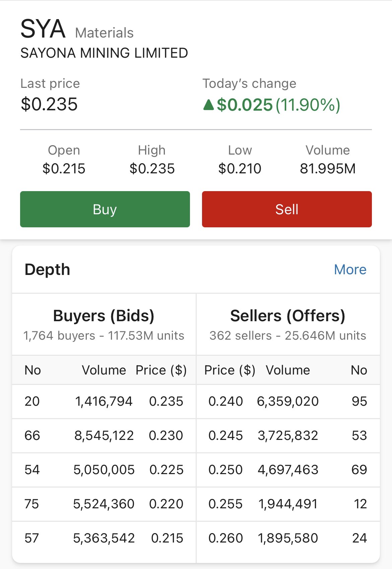Tap offer volume 3,725,832
Screen dimensions: 392x569
[x=287, y=436]
